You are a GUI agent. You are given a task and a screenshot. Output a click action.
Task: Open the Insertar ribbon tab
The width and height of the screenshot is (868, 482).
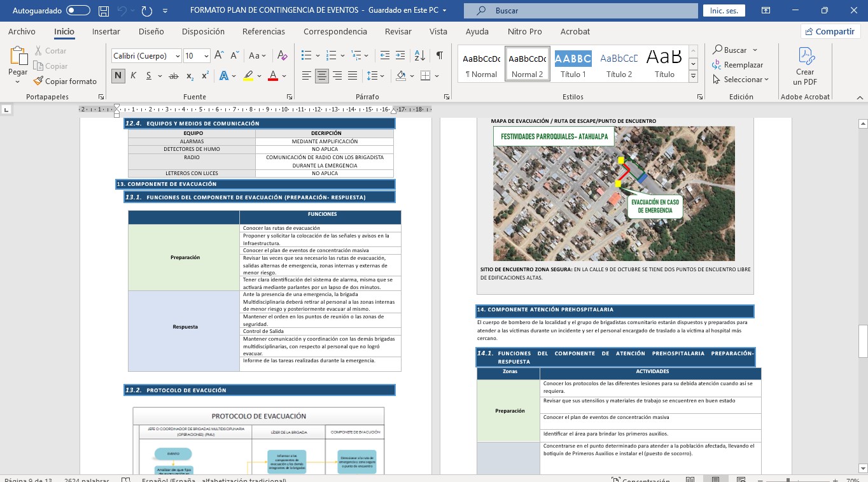(106, 32)
